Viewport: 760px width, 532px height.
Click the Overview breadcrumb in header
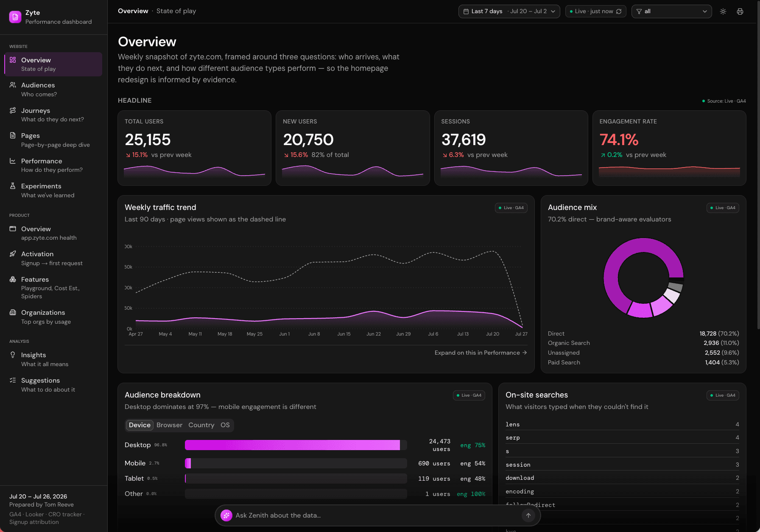pyautogui.click(x=133, y=11)
